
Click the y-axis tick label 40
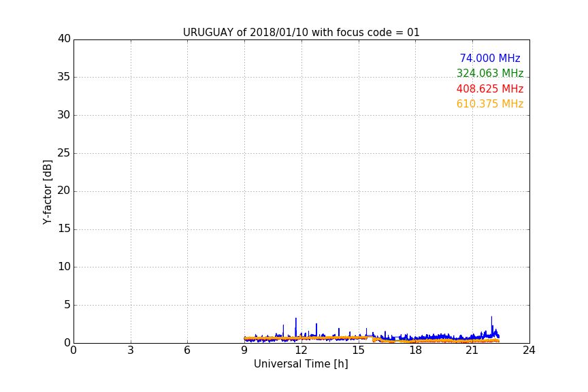(64, 39)
